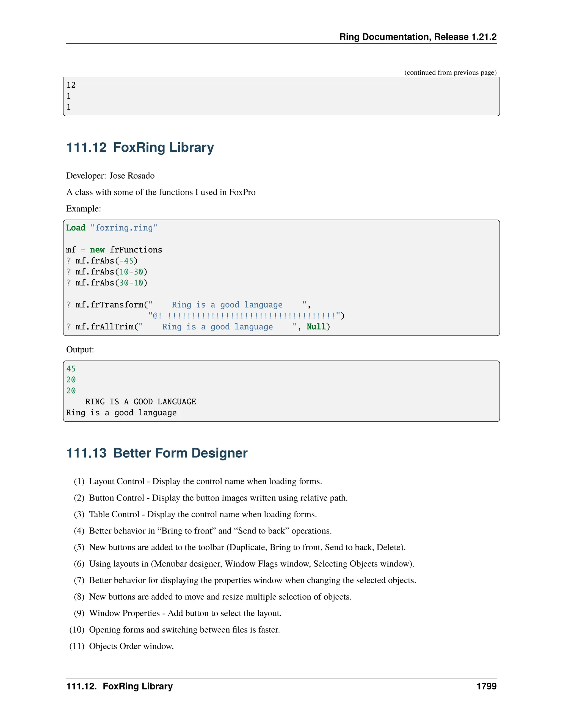Click the continued from previous page note

[x=450, y=72]
